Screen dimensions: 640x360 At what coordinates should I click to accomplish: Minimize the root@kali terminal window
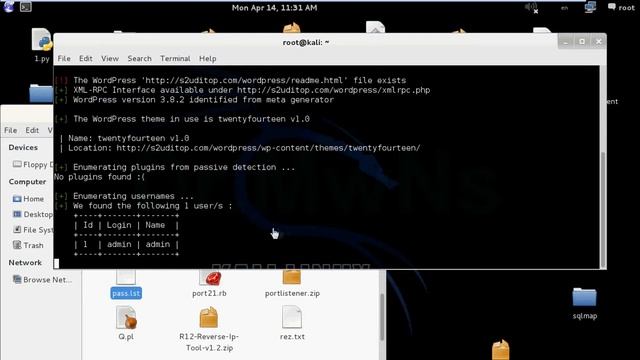coord(566,42)
